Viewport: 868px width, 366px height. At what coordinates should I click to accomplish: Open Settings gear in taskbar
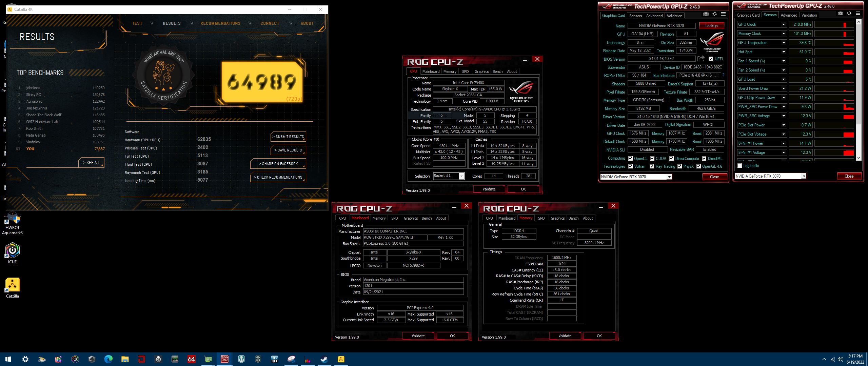coord(25,359)
